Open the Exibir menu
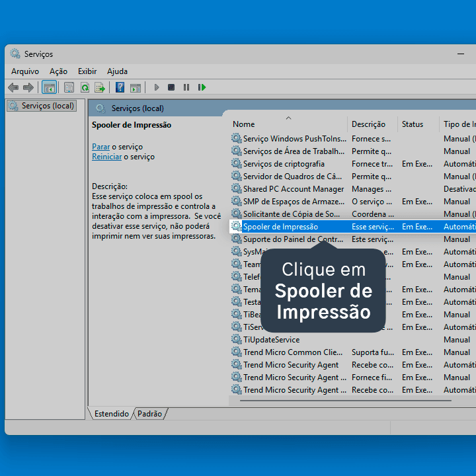The width and height of the screenshot is (476, 476). [87, 71]
